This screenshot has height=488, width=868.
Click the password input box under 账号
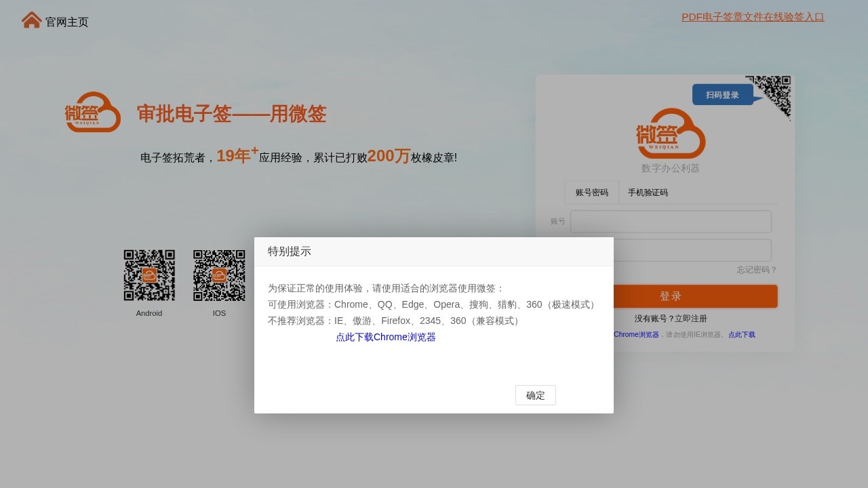(x=670, y=249)
